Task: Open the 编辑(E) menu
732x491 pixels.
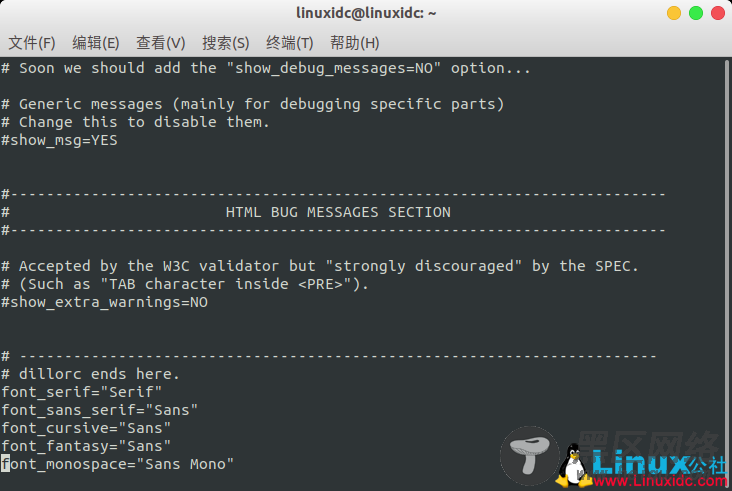Action: click(96, 43)
